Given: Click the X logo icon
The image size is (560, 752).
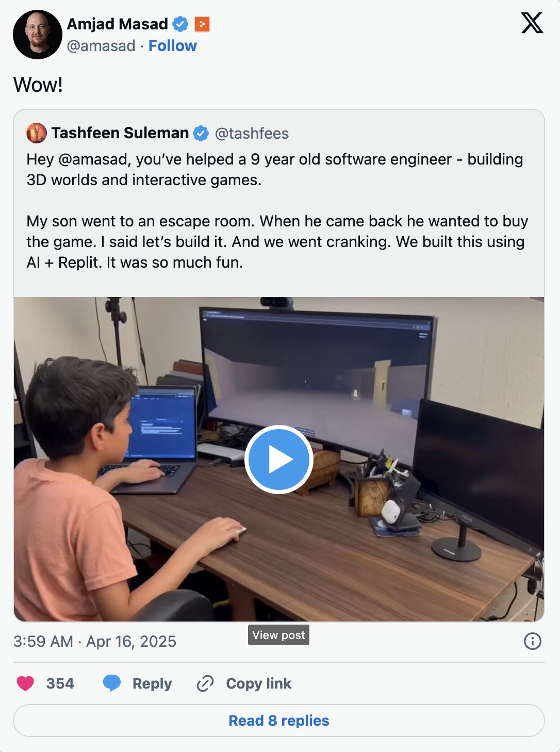Looking at the screenshot, I should click(532, 23).
